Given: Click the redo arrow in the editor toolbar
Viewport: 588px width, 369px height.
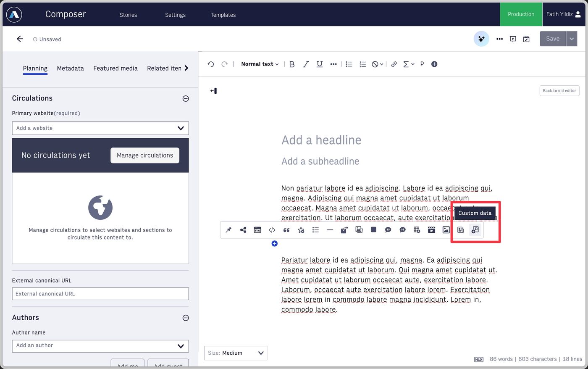Looking at the screenshot, I should click(225, 64).
